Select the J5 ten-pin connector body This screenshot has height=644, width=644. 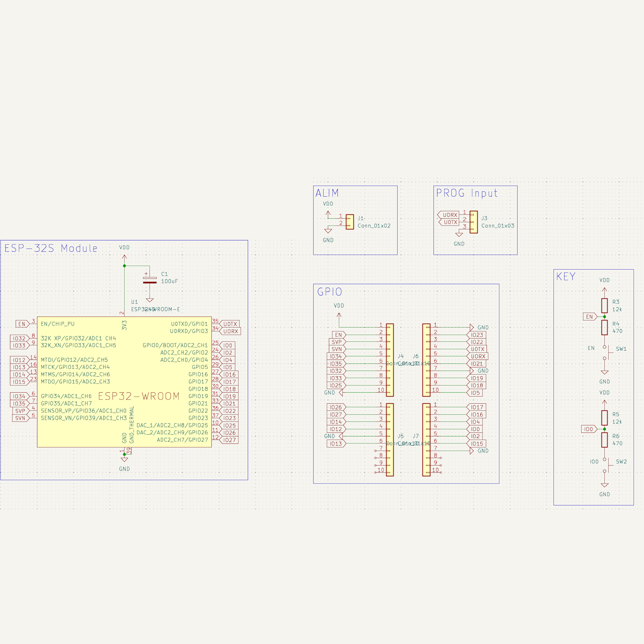click(x=390, y=440)
